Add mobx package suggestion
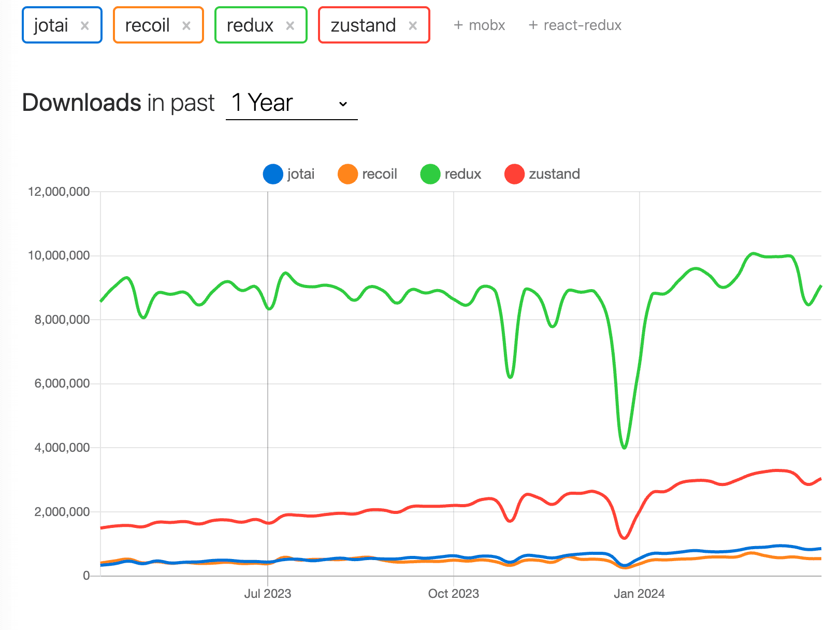Screen dimensions: 840x630 [x=479, y=25]
